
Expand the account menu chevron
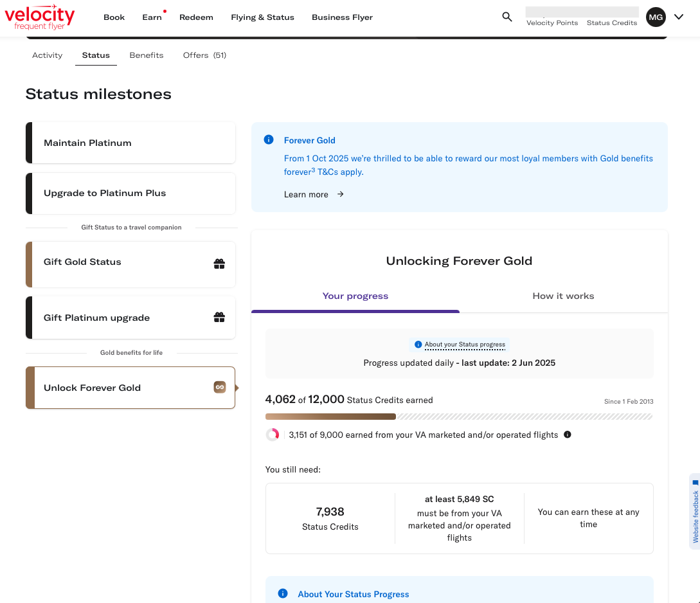(x=679, y=17)
